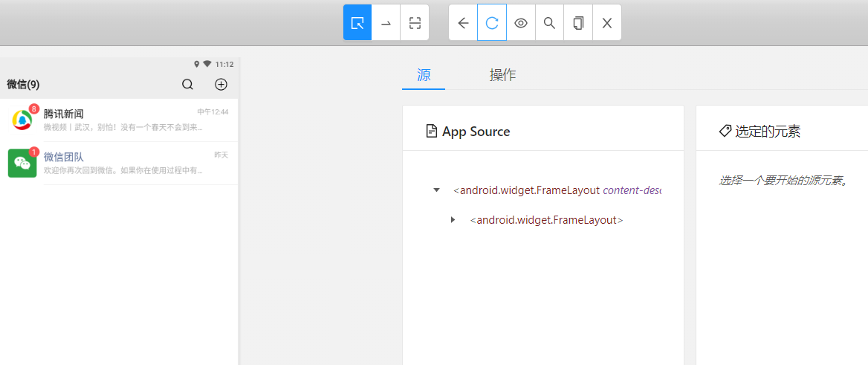Viewport: 868px width, 365px height.
Task: Expand the child FrameLayout node arrow
Action: [x=453, y=220]
